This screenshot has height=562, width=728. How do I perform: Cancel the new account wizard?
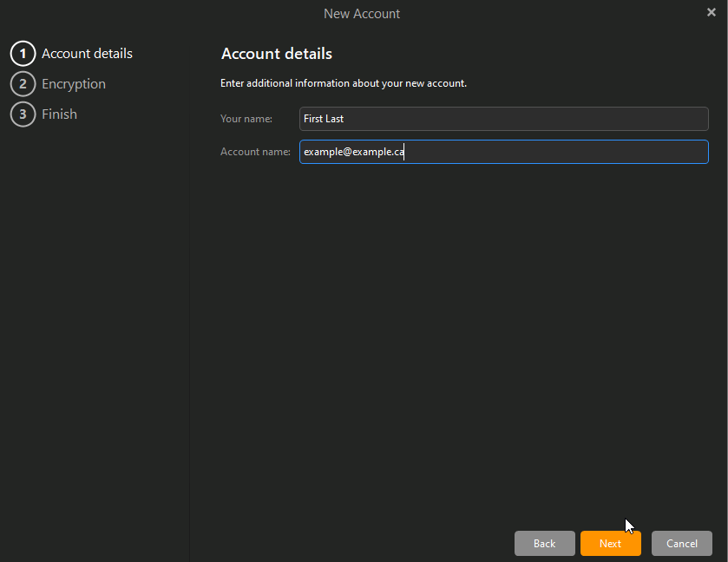[681, 543]
